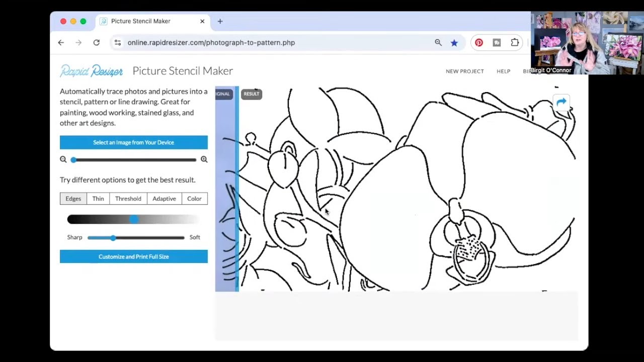Toggle the blue bookmark star
The image size is (644, 362).
[454, 43]
